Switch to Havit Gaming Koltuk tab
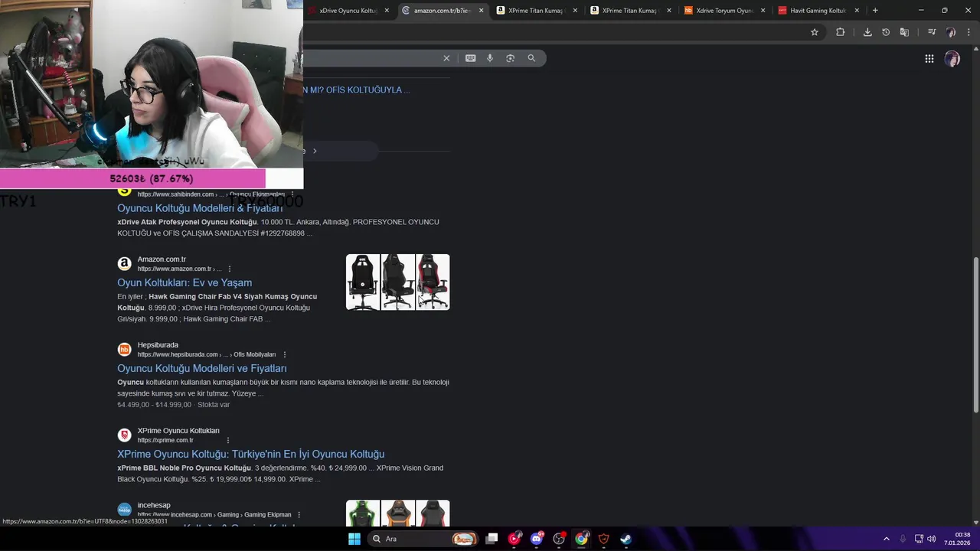 click(817, 11)
